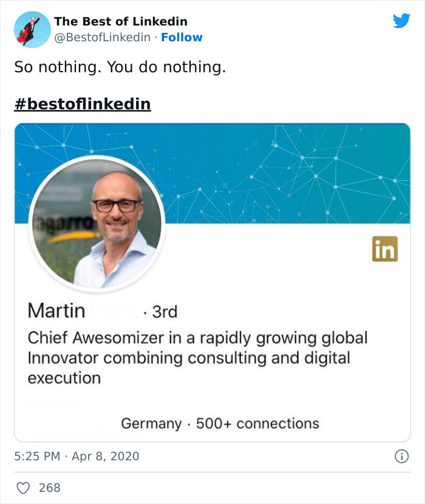The height and width of the screenshot is (504, 425).
Task: Click the name Martin
Action: click(x=56, y=311)
